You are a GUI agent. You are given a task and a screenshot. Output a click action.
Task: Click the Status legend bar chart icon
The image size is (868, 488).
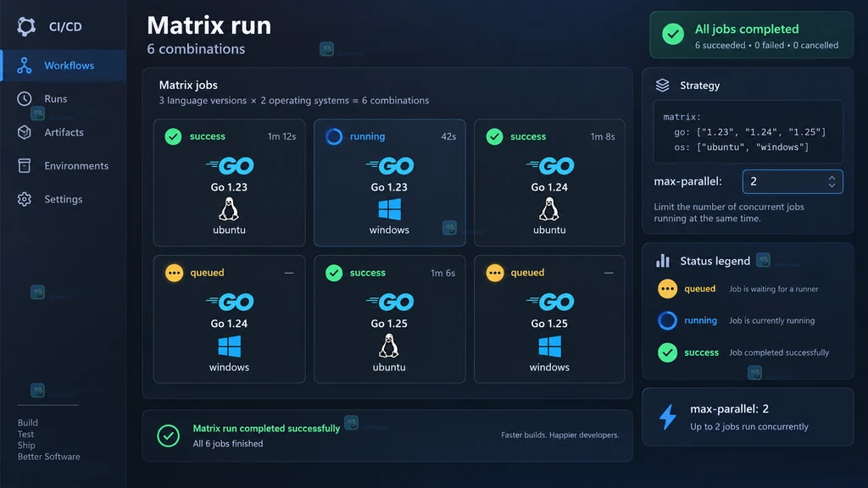663,261
